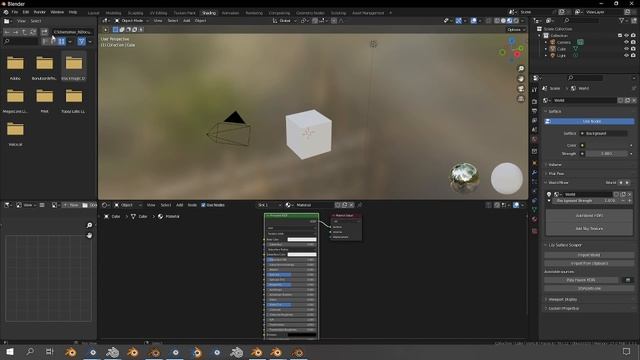Open the Material properties tab icon
Screen dimensions: 640x360
(x=535, y=220)
